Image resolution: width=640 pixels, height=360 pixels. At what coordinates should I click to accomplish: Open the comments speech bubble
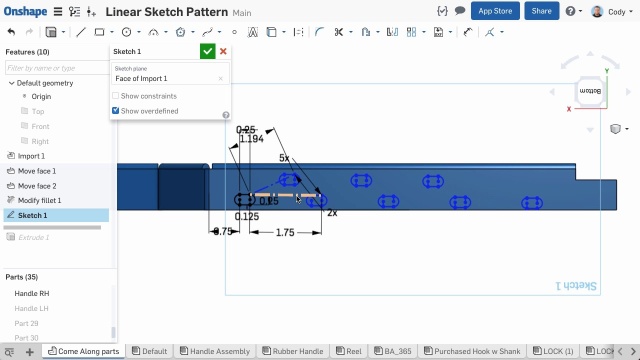[460, 11]
